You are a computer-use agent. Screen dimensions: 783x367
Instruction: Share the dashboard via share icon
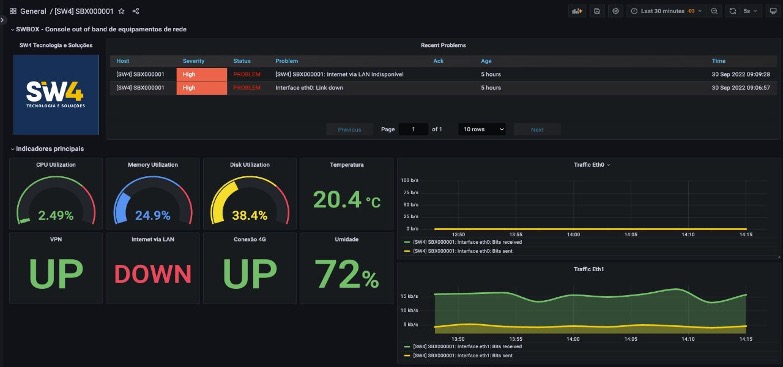click(x=136, y=11)
